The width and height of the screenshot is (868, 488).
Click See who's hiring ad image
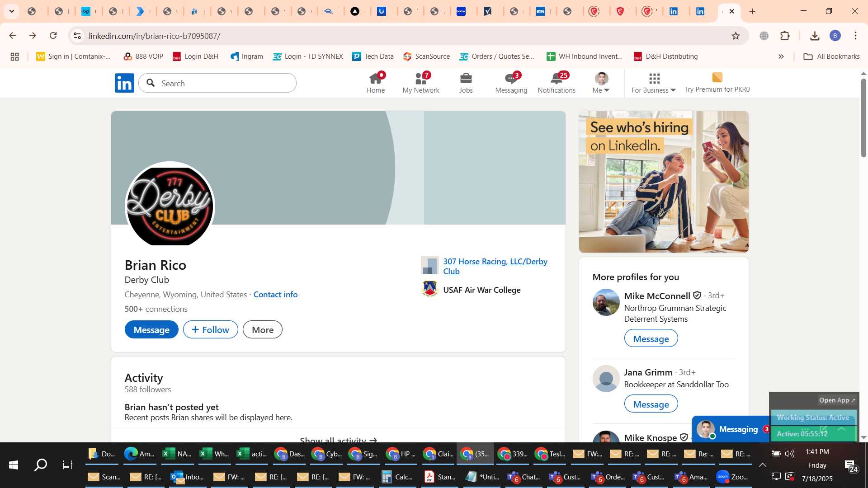click(664, 182)
